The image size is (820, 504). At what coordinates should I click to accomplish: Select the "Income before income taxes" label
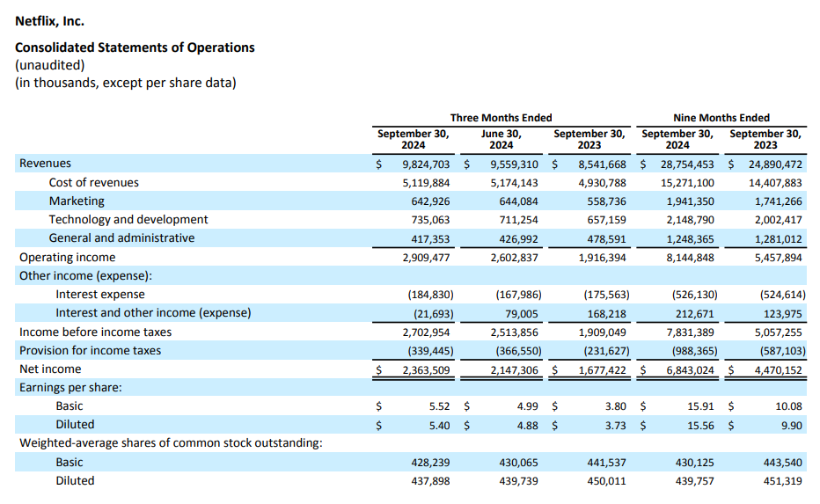click(x=95, y=332)
